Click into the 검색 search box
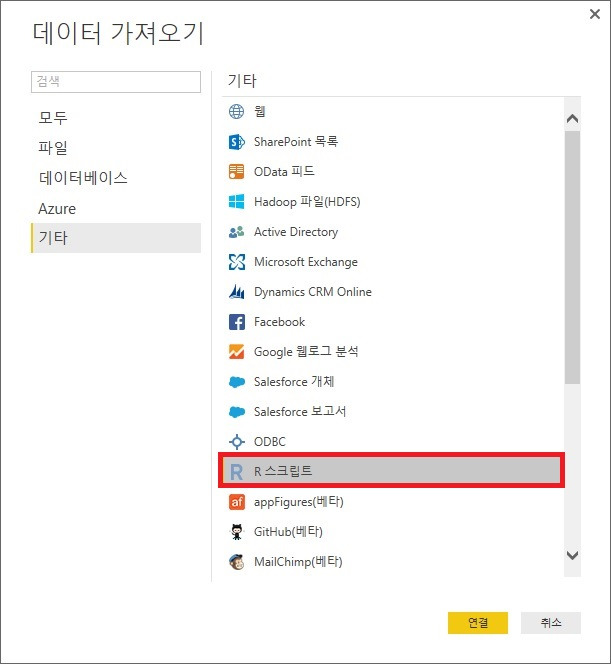The height and width of the screenshot is (664, 611). (116, 82)
